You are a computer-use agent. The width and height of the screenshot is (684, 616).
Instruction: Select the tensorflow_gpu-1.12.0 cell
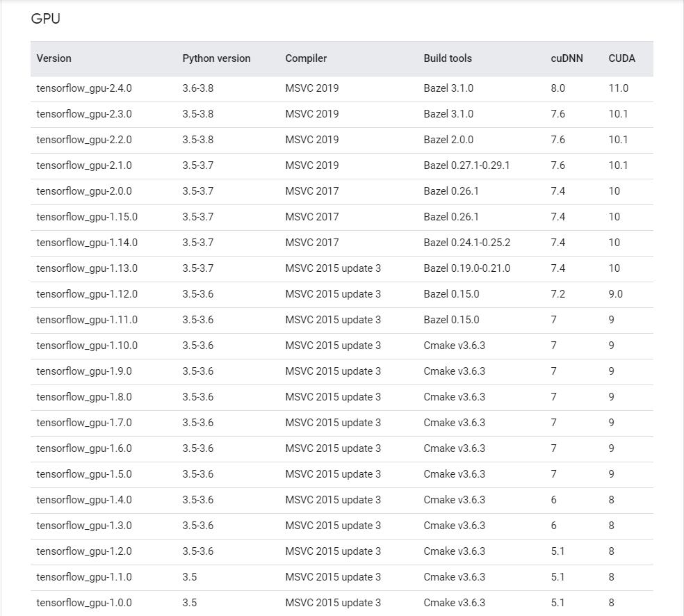87,295
